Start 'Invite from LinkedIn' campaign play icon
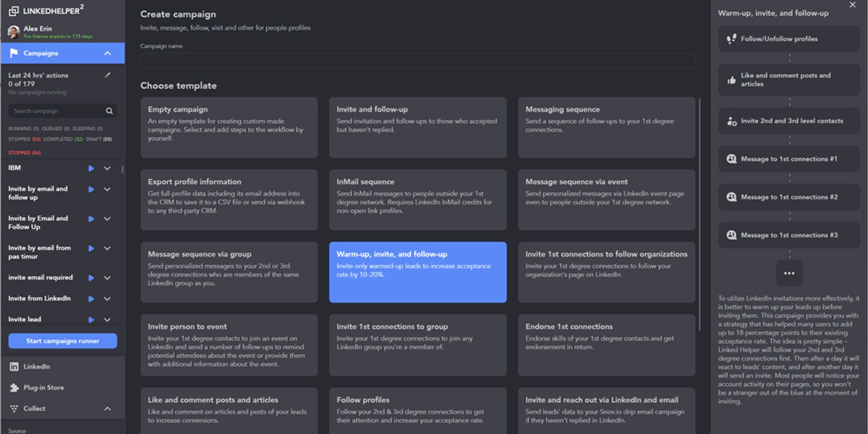 pyautogui.click(x=91, y=299)
